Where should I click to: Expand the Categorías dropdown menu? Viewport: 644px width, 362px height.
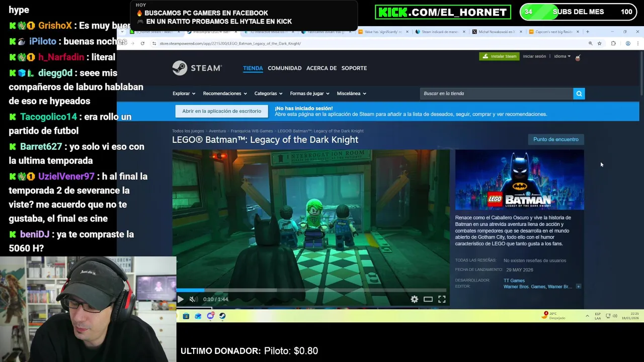268,94
